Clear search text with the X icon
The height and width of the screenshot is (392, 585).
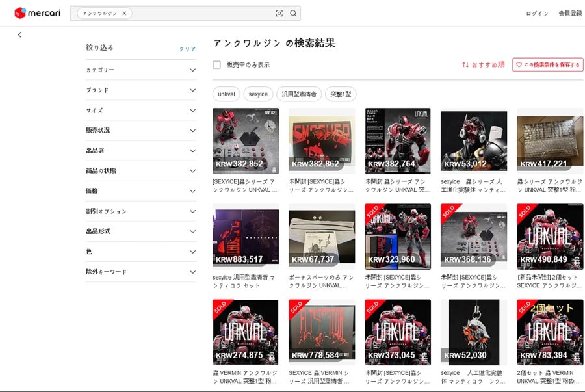pyautogui.click(x=124, y=13)
